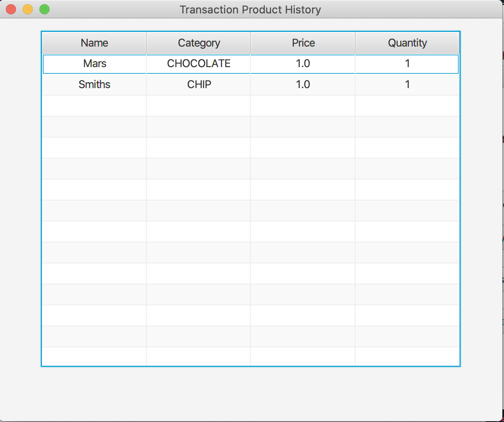Click the price cell for Smiths
This screenshot has height=422, width=504.
(302, 84)
